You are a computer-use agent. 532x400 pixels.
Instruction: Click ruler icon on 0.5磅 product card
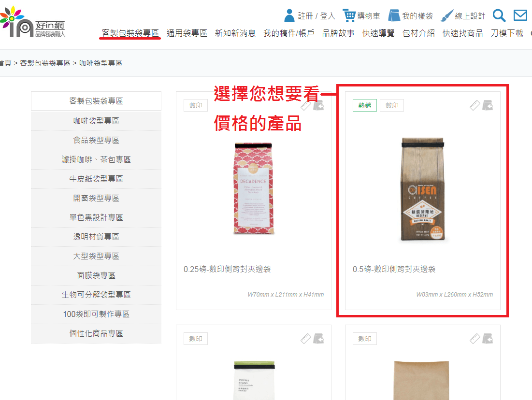tap(475, 105)
